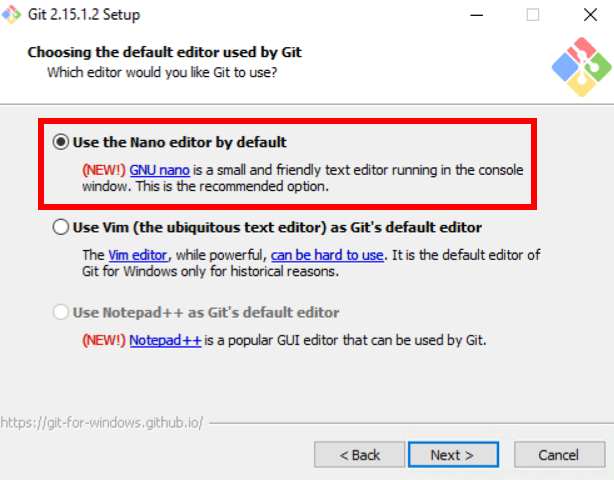Cancel the Git setup
614x480 pixels.
click(558, 455)
